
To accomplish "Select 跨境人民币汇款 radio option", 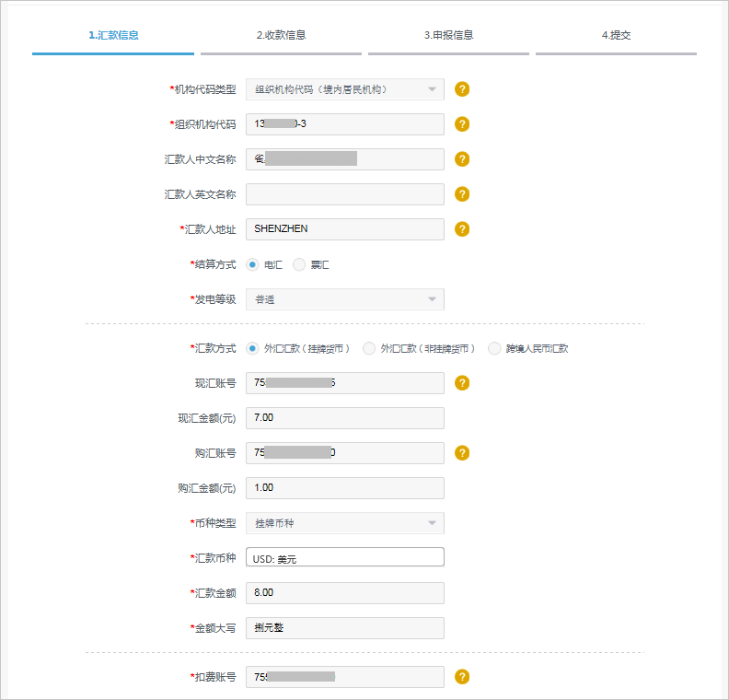I will click(x=495, y=349).
